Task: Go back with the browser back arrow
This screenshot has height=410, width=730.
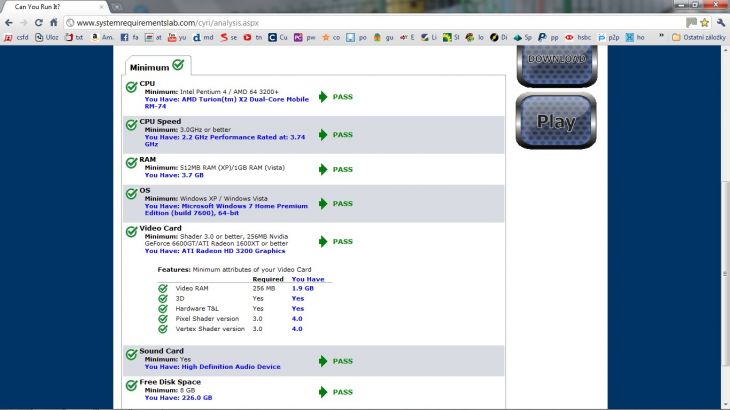Action: (9, 23)
